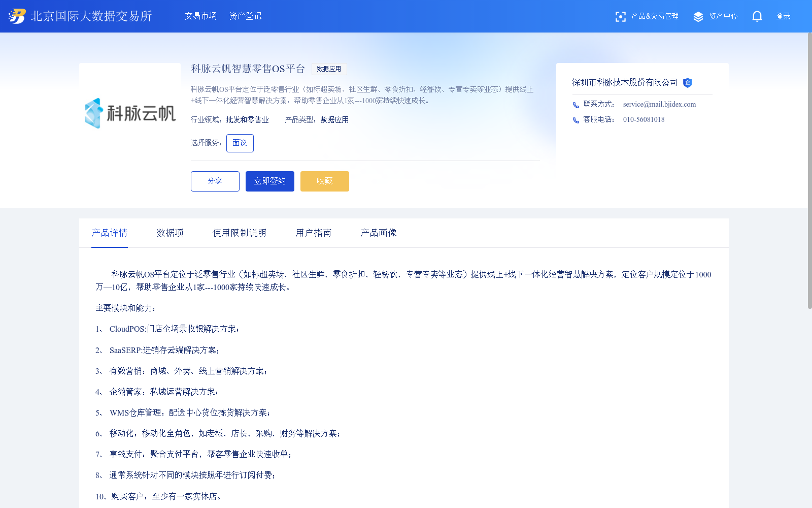Screen dimensions: 812x508
Task: Select the 面议 service option
Action: point(240,143)
